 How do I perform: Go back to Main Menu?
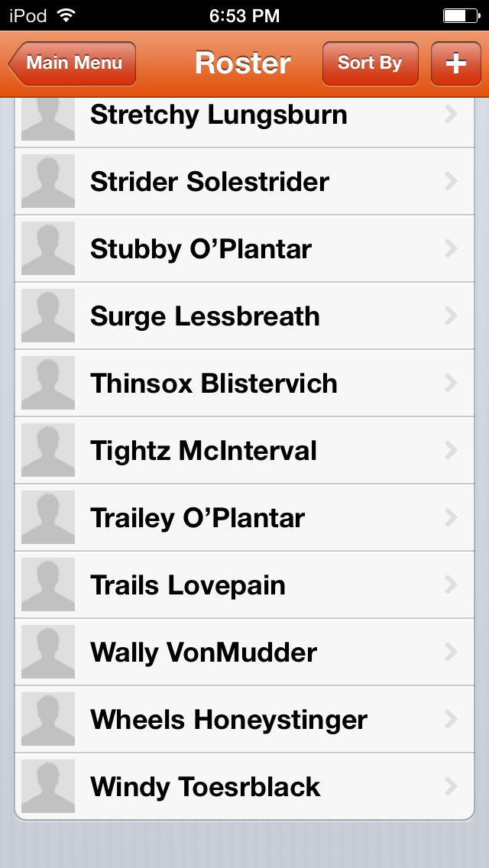click(73, 63)
